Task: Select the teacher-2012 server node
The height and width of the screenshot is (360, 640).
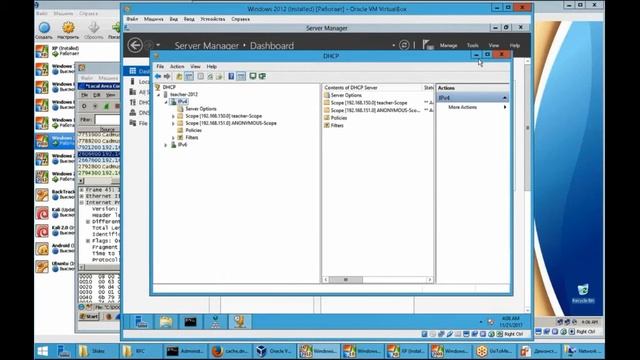Action: point(184,94)
